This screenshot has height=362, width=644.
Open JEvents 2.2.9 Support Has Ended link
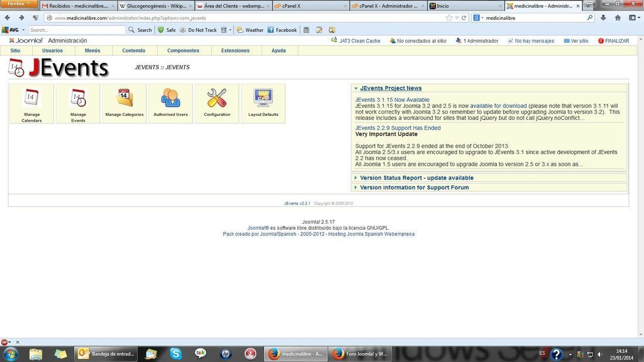(x=398, y=128)
